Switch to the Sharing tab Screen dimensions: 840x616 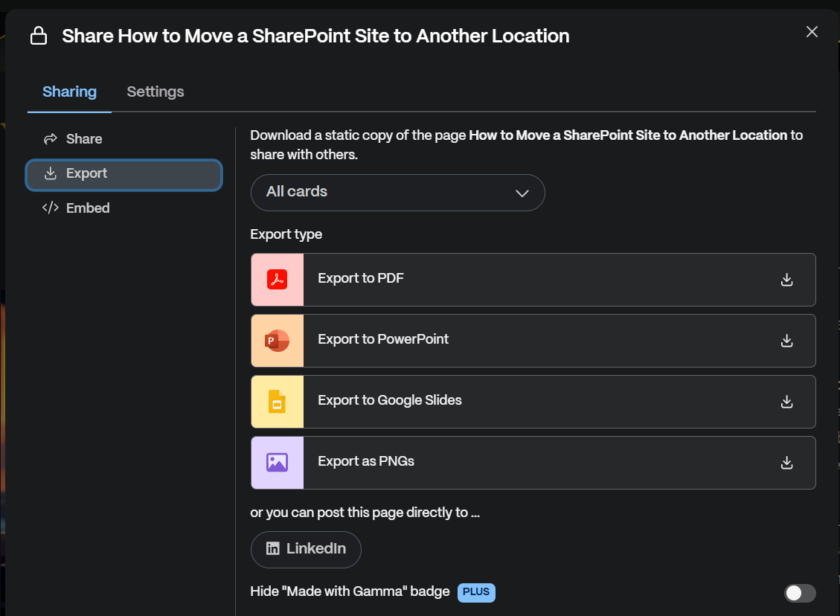[70, 92]
